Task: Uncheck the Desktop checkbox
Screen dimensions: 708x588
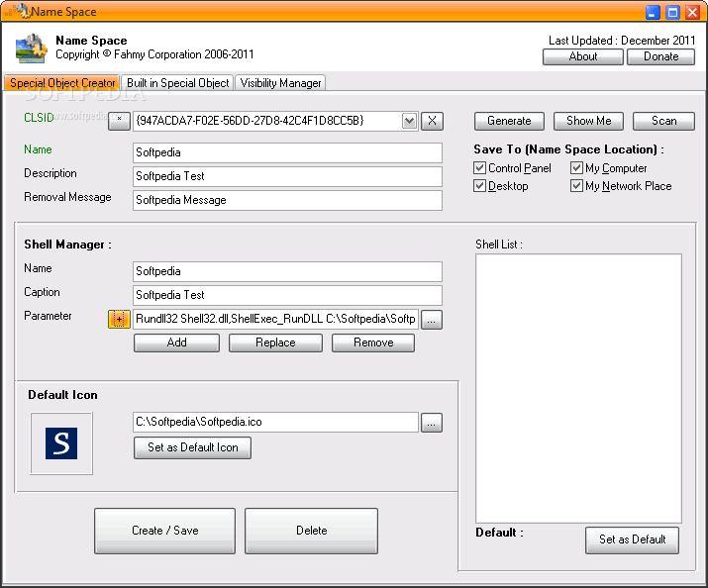Action: [x=479, y=186]
